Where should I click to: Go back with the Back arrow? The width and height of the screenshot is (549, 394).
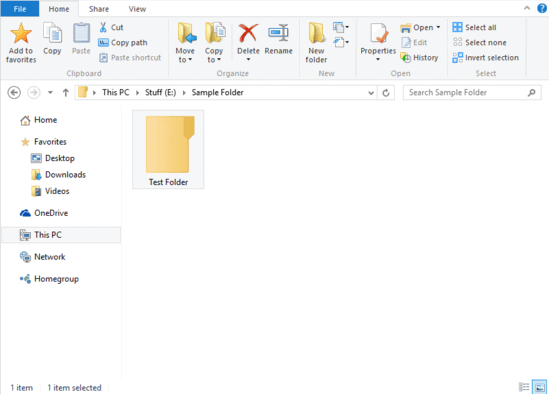pyautogui.click(x=14, y=92)
